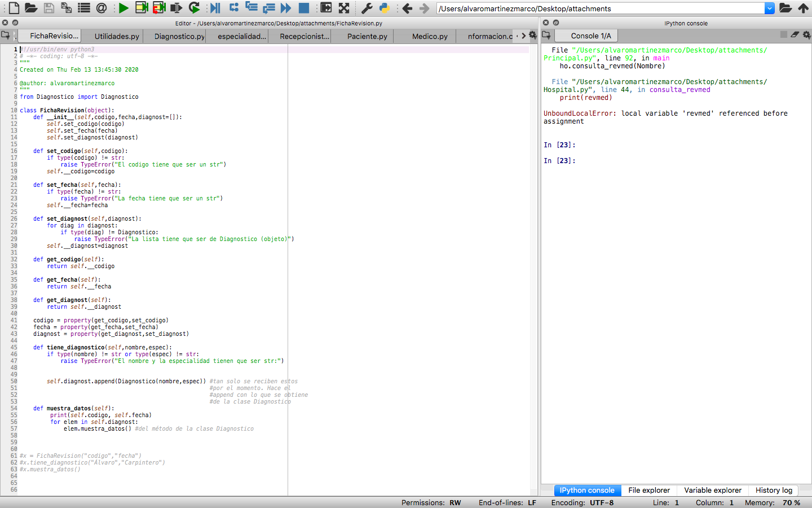Open a file using the folder toolbar icon

pyautogui.click(x=31, y=8)
